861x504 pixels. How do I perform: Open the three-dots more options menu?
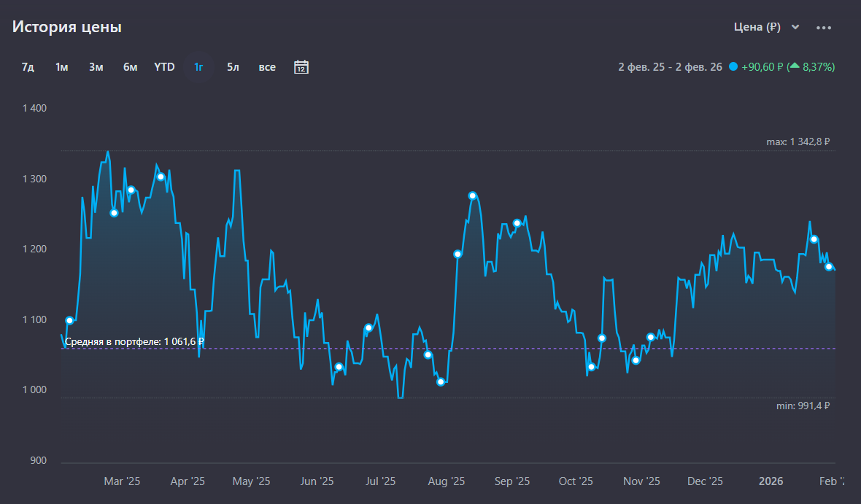[x=824, y=28]
